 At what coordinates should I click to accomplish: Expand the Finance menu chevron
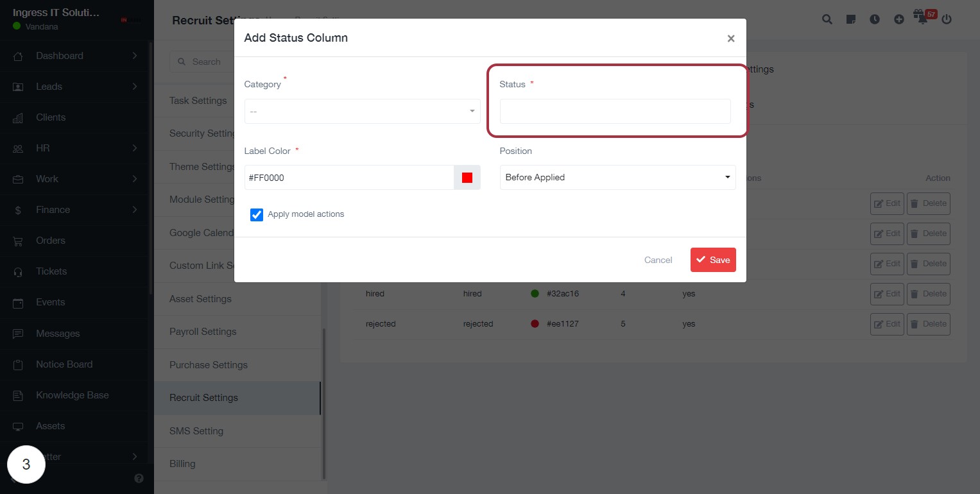point(135,210)
